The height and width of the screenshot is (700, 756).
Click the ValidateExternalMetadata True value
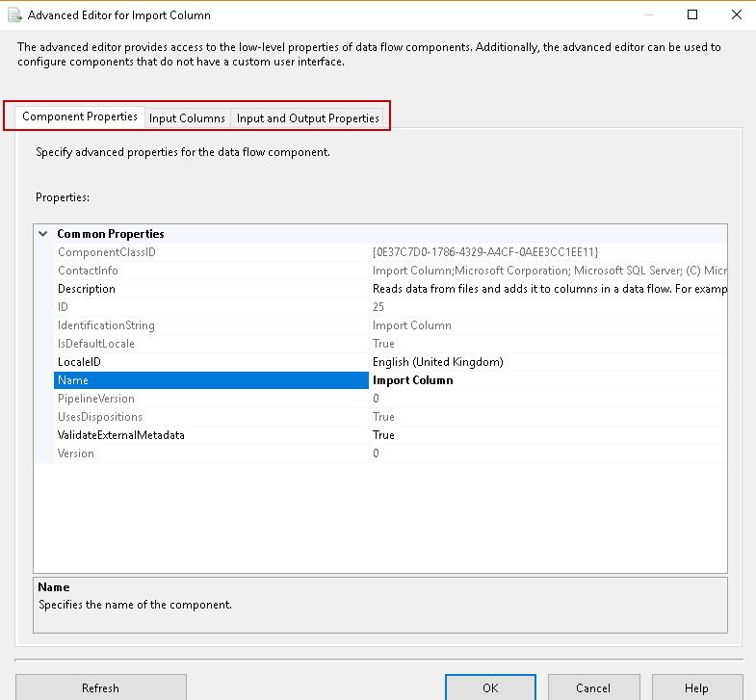click(x=383, y=435)
